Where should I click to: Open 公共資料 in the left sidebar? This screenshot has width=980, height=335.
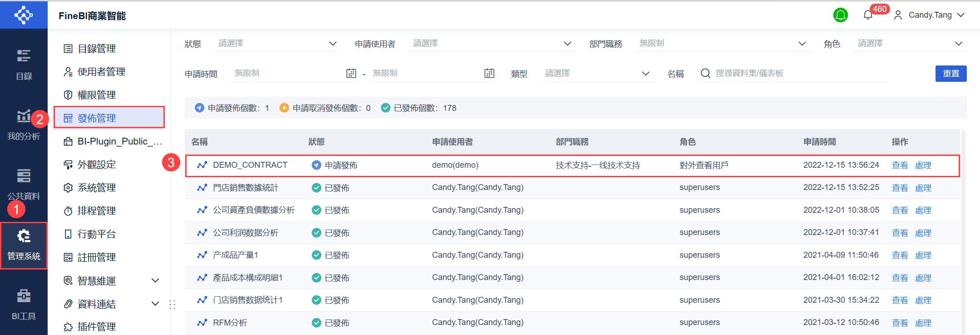click(x=24, y=185)
